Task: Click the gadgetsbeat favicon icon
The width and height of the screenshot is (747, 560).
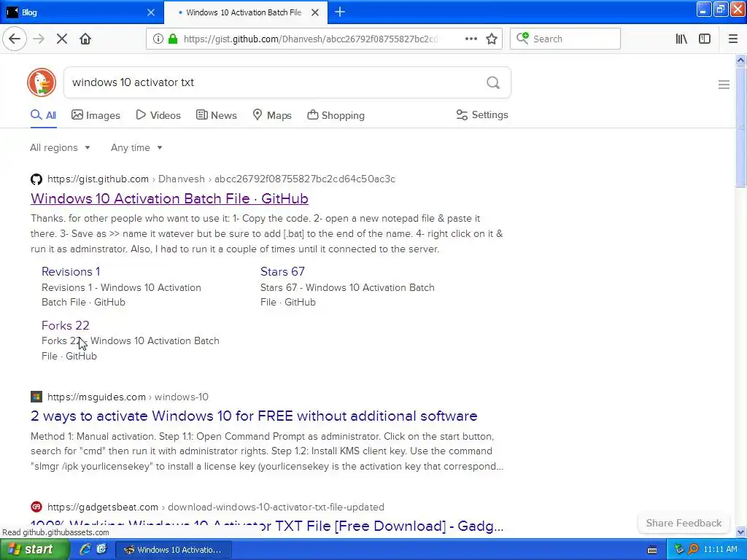Action: (36, 507)
